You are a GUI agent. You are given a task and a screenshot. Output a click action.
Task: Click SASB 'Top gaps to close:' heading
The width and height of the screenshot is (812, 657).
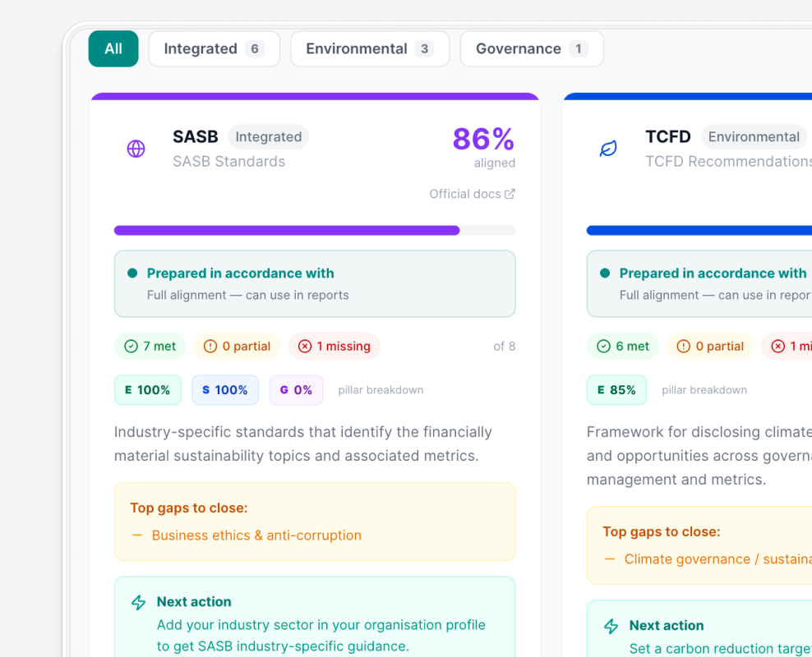[x=189, y=508]
